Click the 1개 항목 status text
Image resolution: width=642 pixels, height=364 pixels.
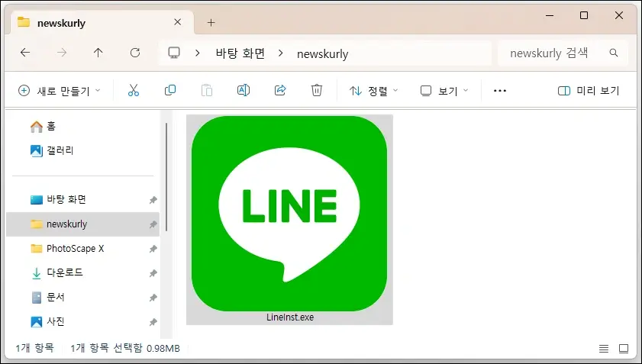[35, 348]
